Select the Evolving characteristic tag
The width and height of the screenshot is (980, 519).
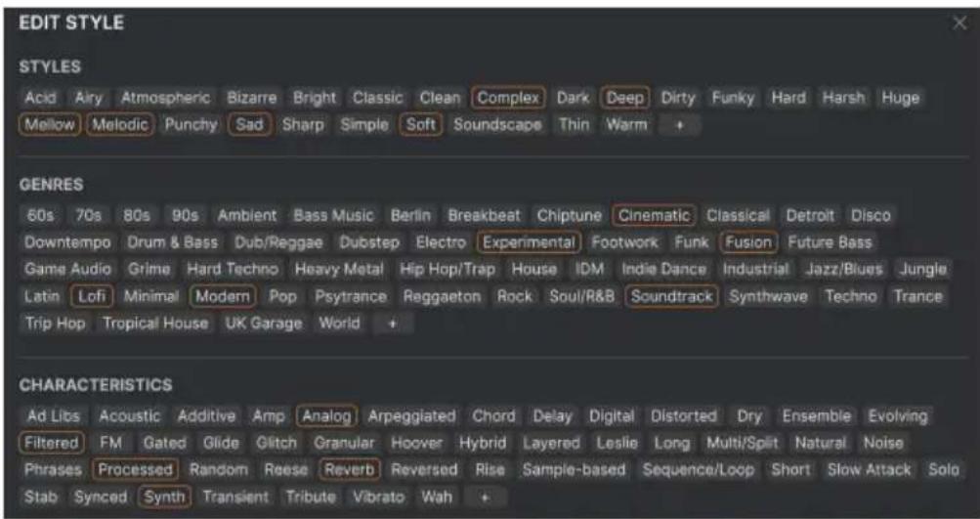coord(898,416)
